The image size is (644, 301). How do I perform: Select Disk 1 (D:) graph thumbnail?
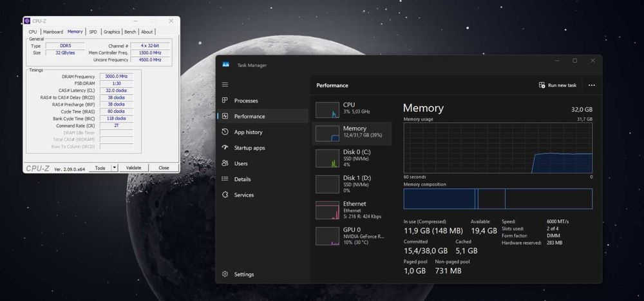(x=327, y=184)
